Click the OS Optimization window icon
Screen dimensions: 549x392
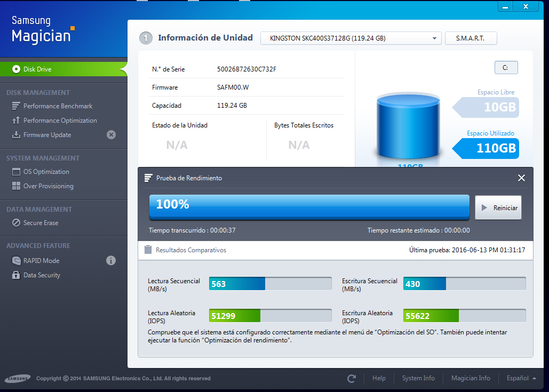coord(16,172)
